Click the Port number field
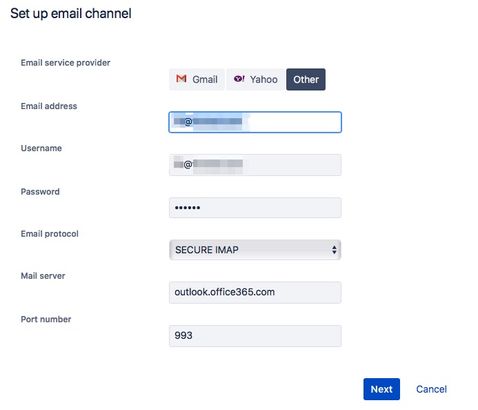The image size is (478, 410). (x=255, y=336)
